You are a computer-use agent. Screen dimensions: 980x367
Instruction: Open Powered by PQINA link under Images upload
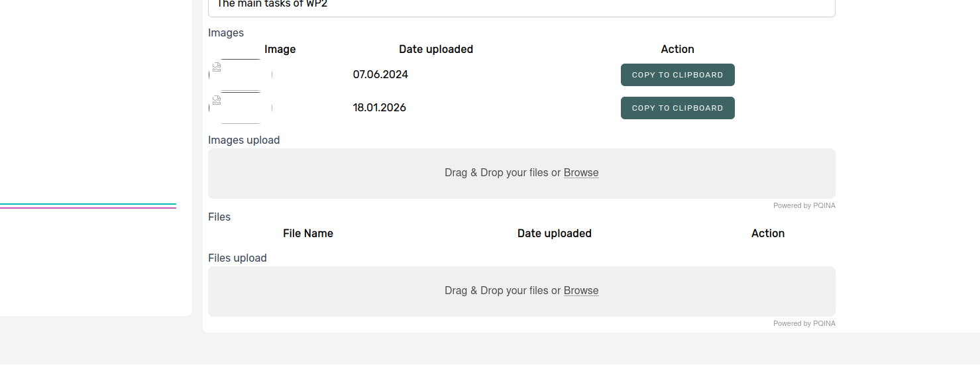[804, 205]
